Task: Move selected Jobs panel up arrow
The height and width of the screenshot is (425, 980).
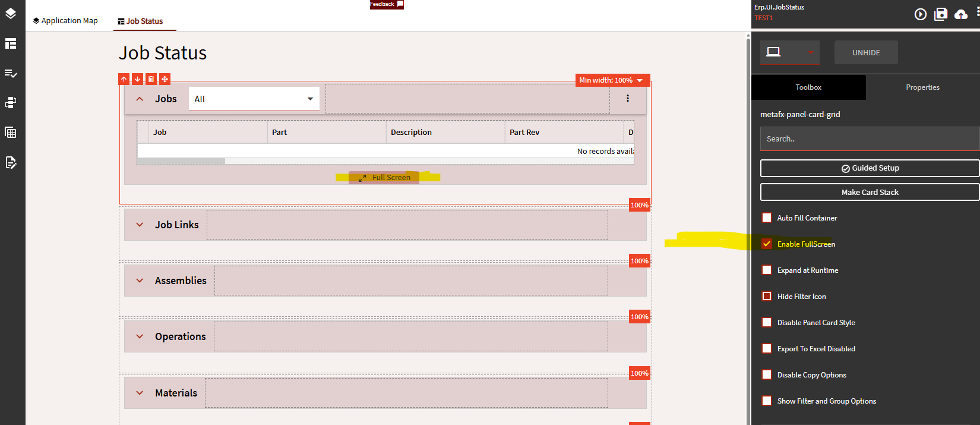Action: pos(124,79)
